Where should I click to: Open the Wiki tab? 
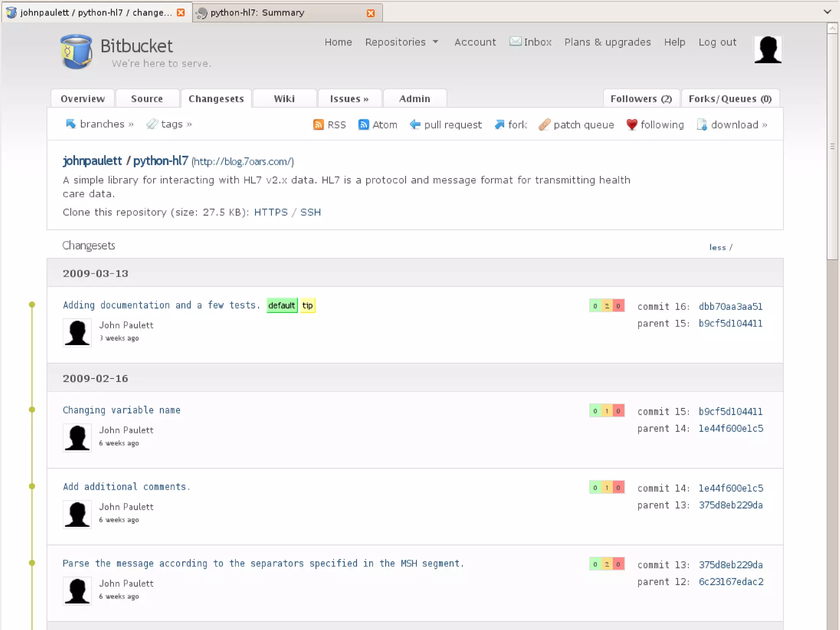point(284,99)
